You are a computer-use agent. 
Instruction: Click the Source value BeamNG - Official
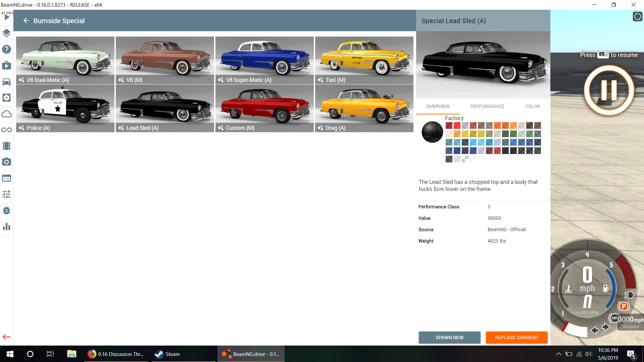[506, 229]
